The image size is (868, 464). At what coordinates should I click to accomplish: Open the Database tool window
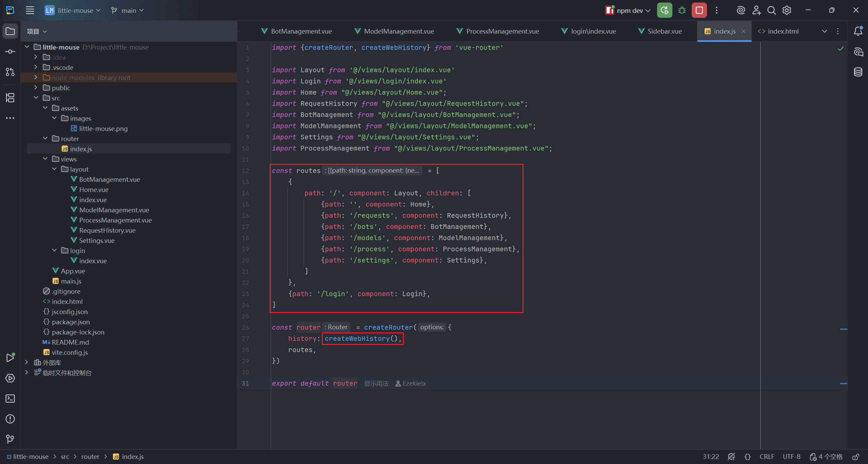(858, 72)
